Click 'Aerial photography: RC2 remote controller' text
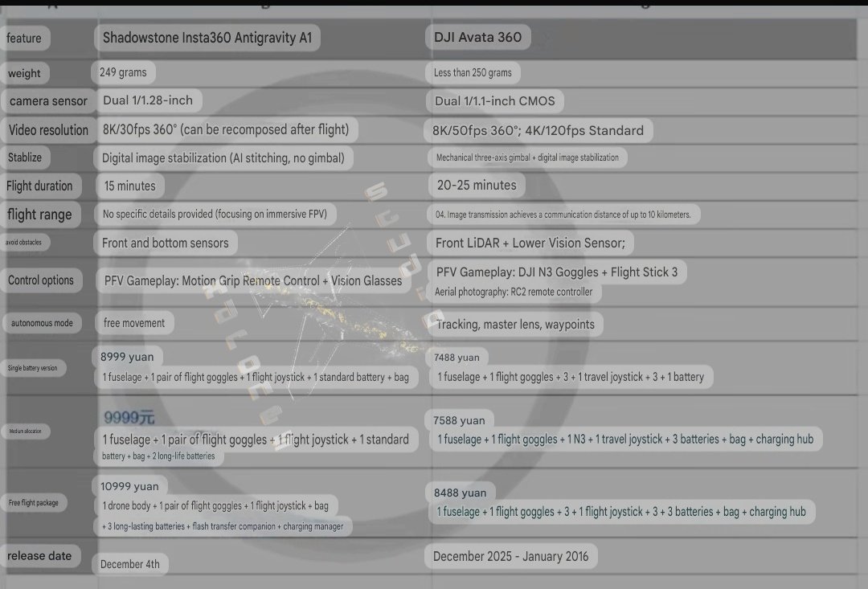The width and height of the screenshot is (868, 589). [x=513, y=292]
